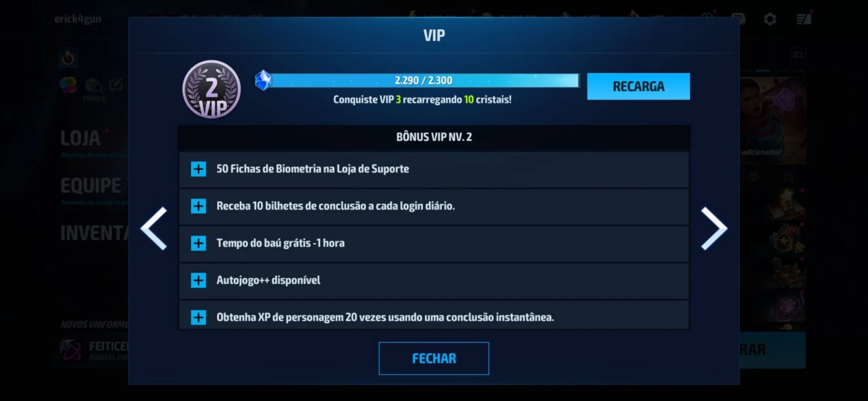Click the RECARGA recharge button
This screenshot has width=868, height=401.
[x=638, y=86]
